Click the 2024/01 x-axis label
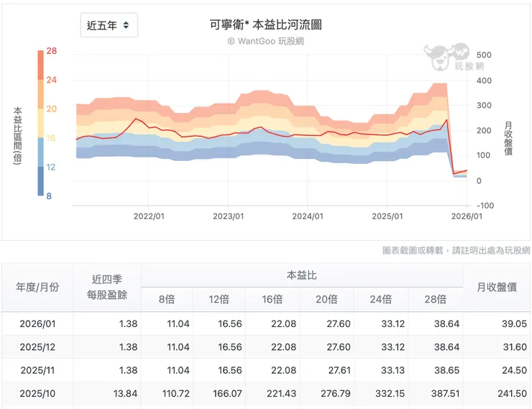This screenshot has height=409, width=532. point(308,216)
